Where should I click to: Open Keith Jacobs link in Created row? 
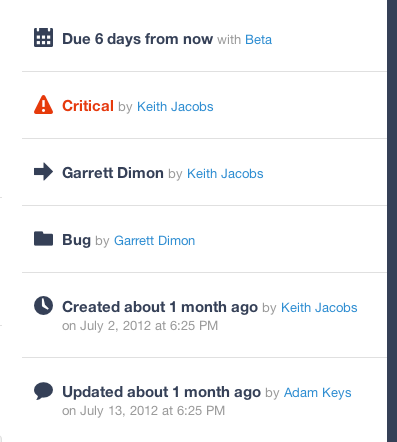[x=319, y=308]
